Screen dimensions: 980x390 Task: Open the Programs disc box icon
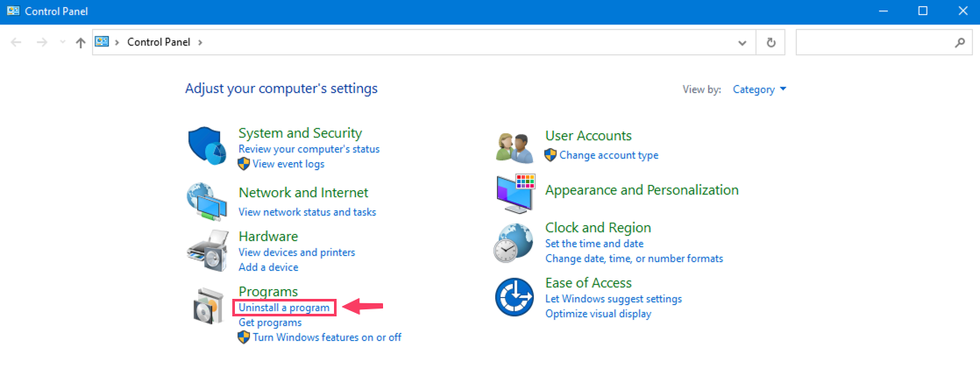pyautogui.click(x=207, y=304)
